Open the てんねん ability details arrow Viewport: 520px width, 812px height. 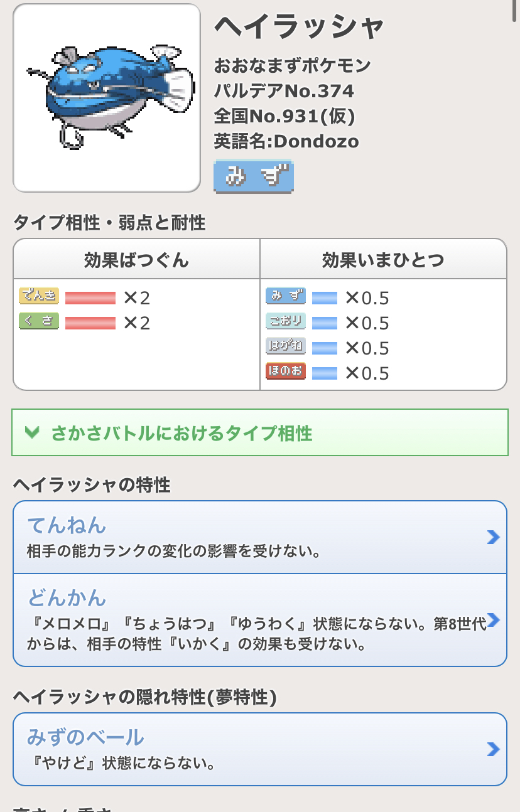pos(493,537)
